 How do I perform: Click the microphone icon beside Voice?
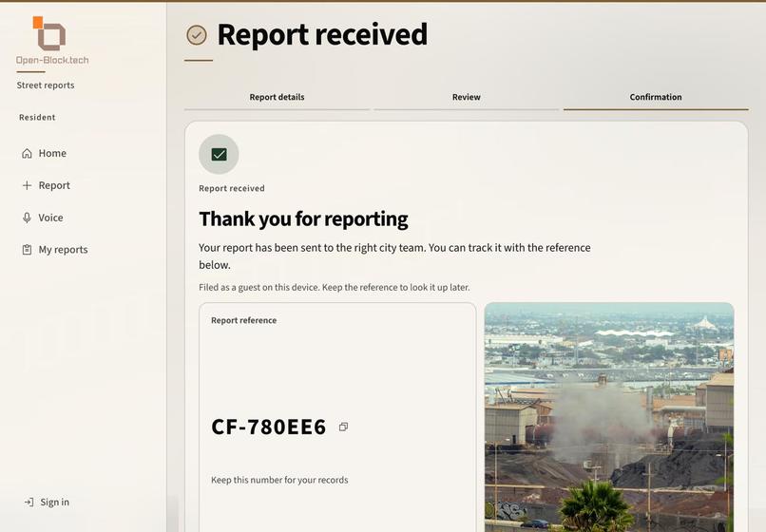[27, 218]
